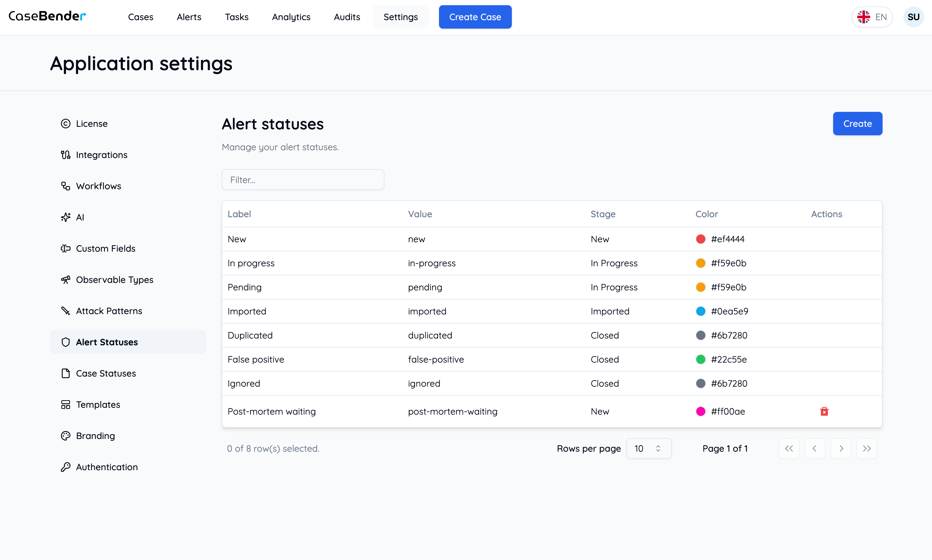Open the SU user avatar menu
The width and height of the screenshot is (932, 560).
(914, 17)
